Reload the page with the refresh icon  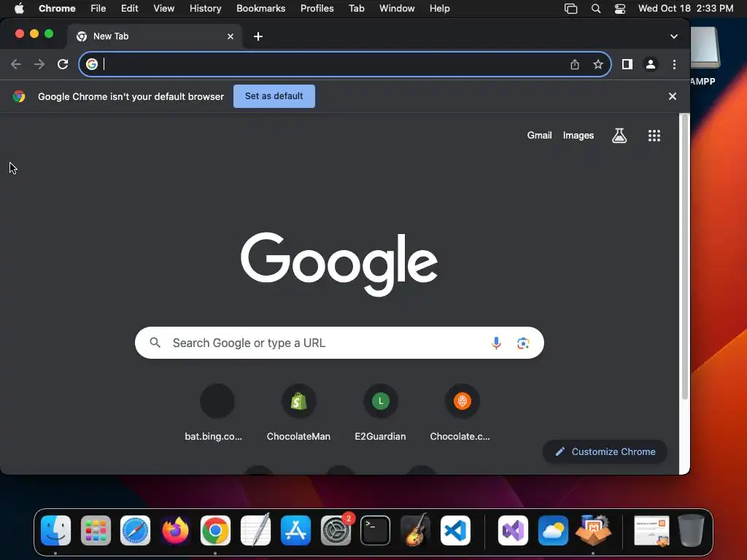click(63, 64)
